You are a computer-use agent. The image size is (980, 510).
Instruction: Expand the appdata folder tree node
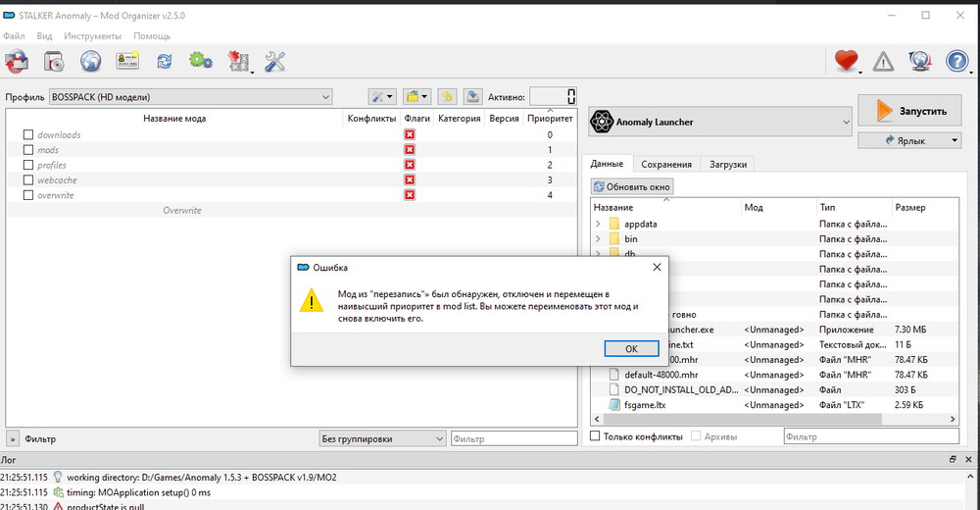tap(598, 225)
